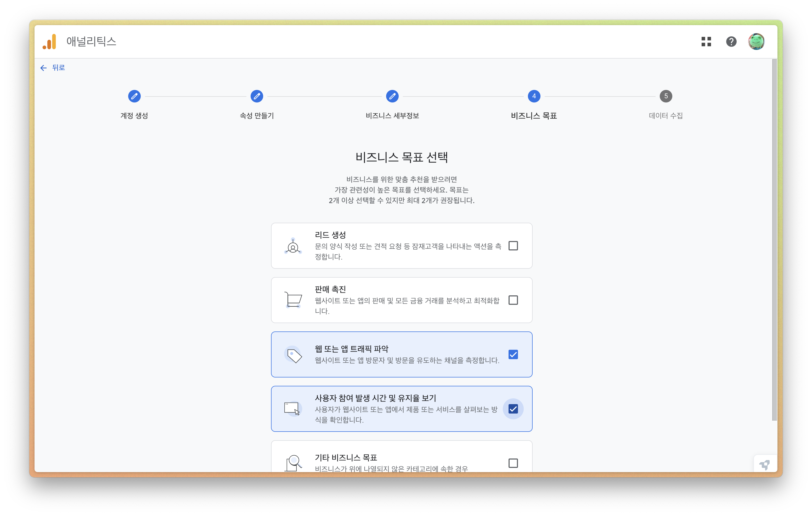Uncheck 사용자 참여 발생 시간 checkbox
The image size is (812, 516).
pos(513,409)
